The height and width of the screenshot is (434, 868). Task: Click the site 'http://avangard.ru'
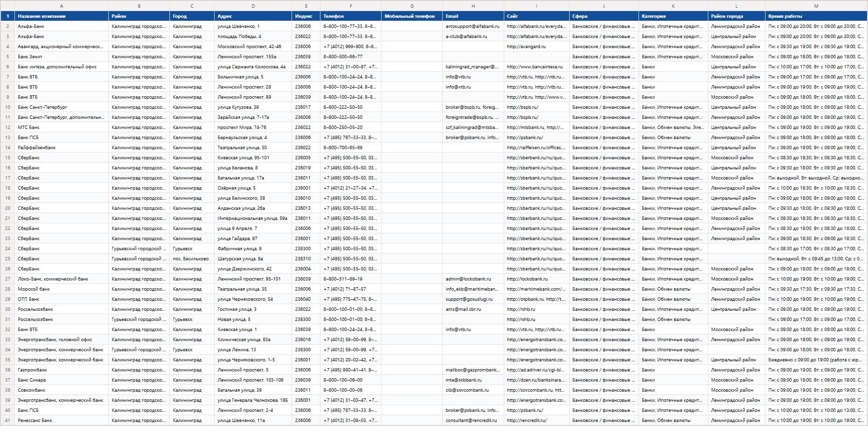point(536,47)
